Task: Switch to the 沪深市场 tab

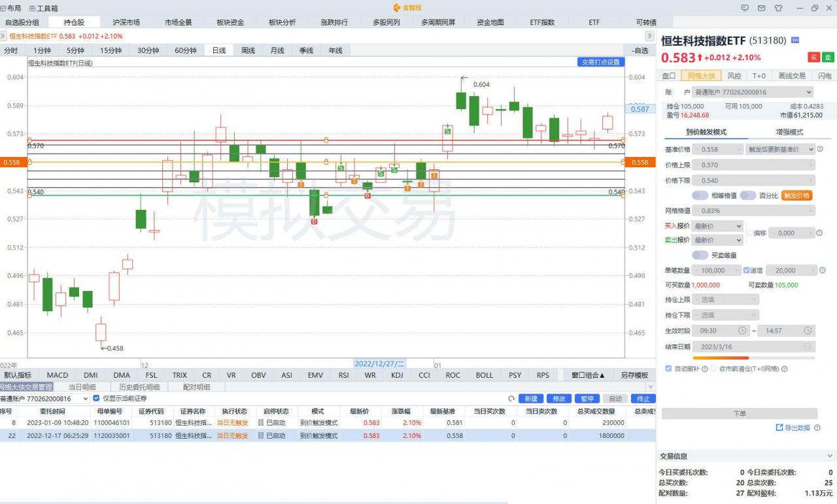Action: [x=126, y=22]
